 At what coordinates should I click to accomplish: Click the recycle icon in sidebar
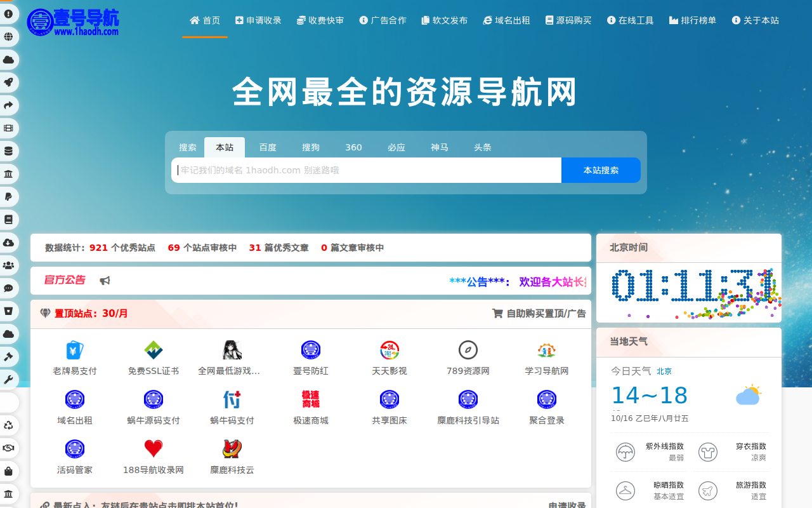(x=8, y=425)
